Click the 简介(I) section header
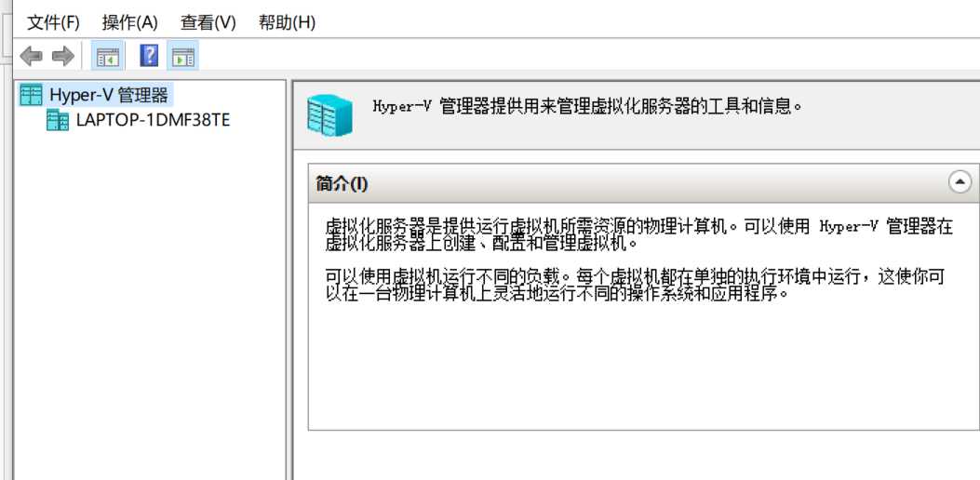This screenshot has width=980, height=480. [644, 183]
